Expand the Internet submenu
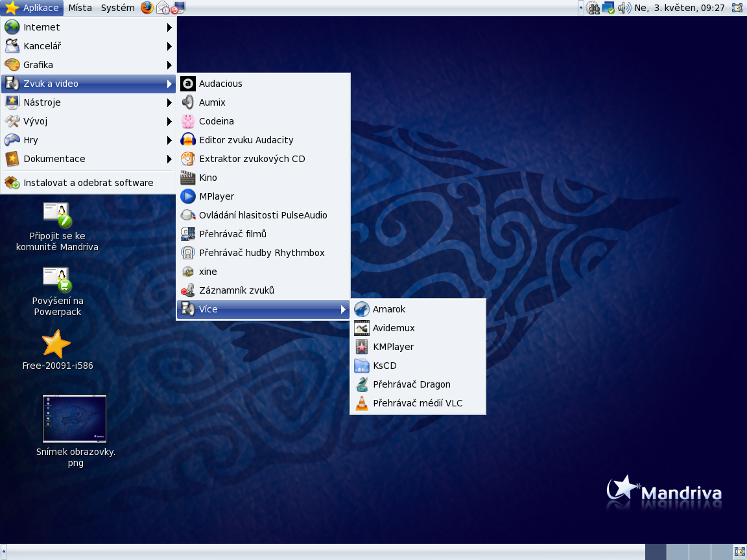Screen dimensions: 747x560 tap(88, 27)
